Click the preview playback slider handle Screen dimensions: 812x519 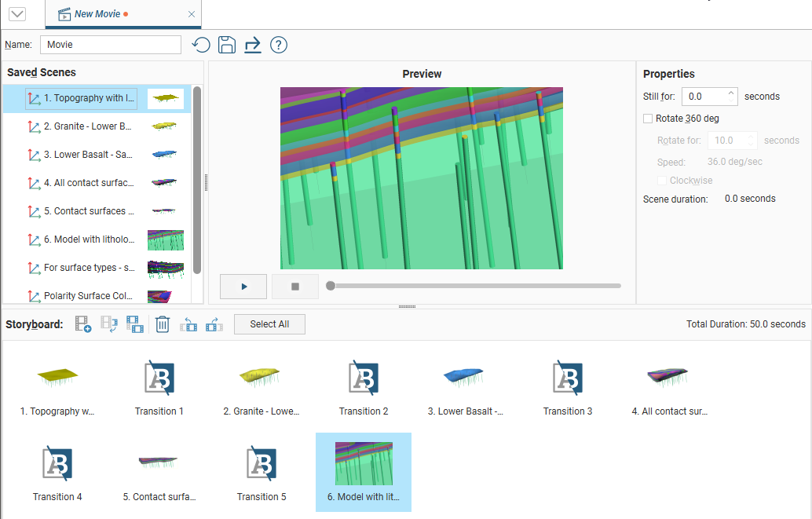point(331,286)
